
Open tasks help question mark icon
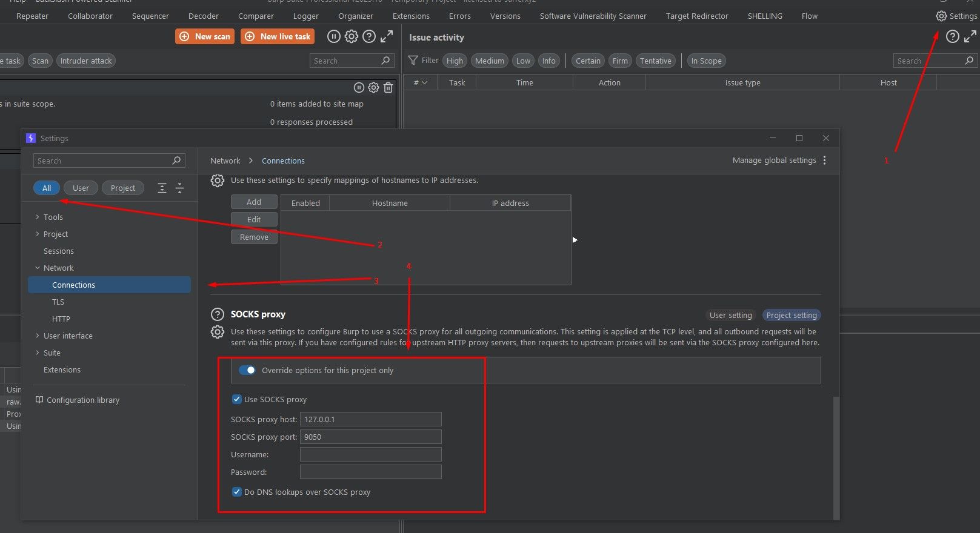point(368,37)
